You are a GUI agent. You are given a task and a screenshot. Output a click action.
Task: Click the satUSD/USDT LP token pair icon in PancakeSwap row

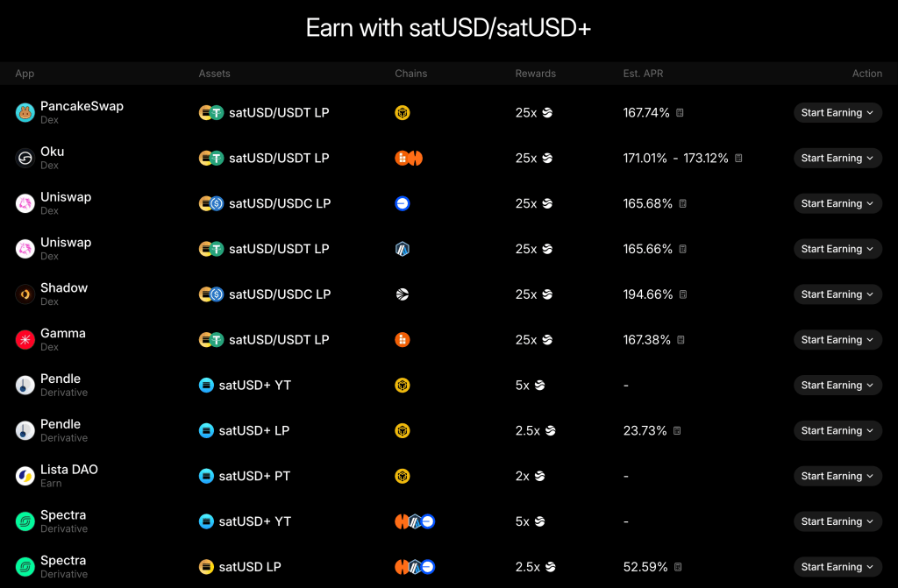tap(211, 112)
